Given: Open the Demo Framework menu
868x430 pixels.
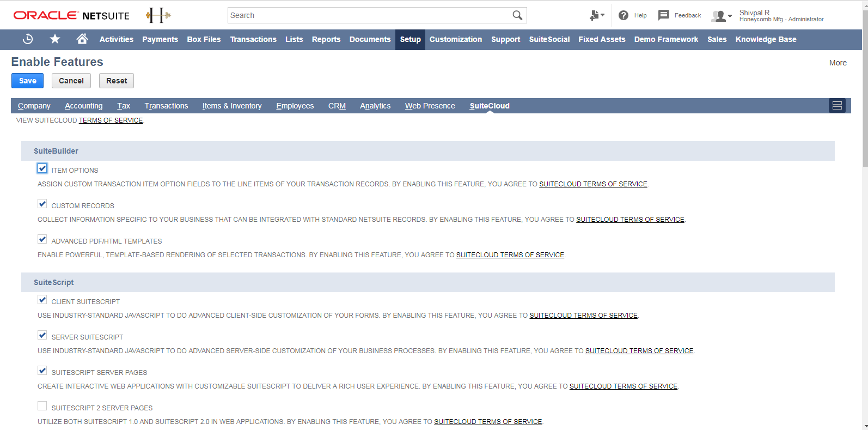Looking at the screenshot, I should click(x=666, y=39).
